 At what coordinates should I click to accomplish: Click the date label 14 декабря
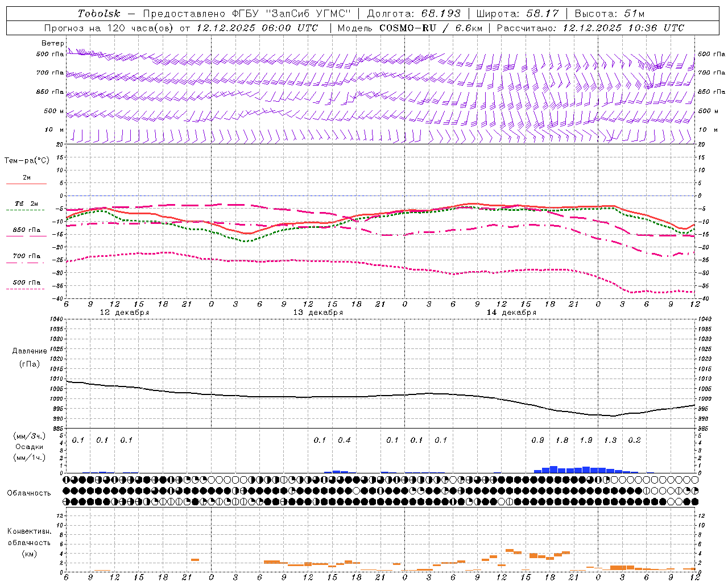[x=511, y=313]
